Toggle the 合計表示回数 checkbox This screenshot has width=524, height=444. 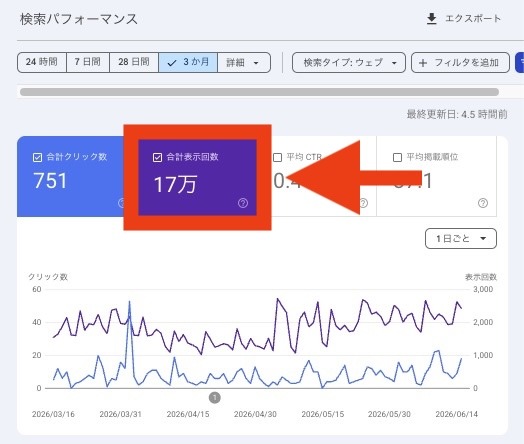click(157, 157)
